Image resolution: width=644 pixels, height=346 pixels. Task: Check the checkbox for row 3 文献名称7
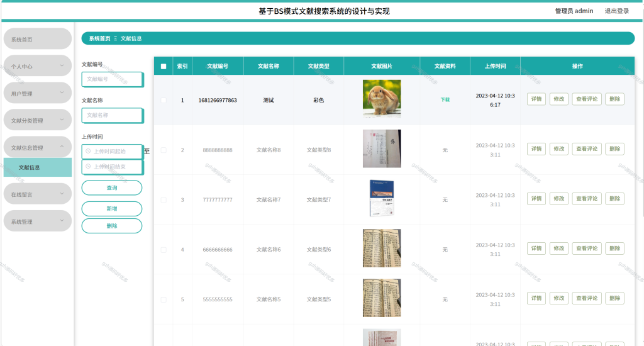pyautogui.click(x=164, y=199)
